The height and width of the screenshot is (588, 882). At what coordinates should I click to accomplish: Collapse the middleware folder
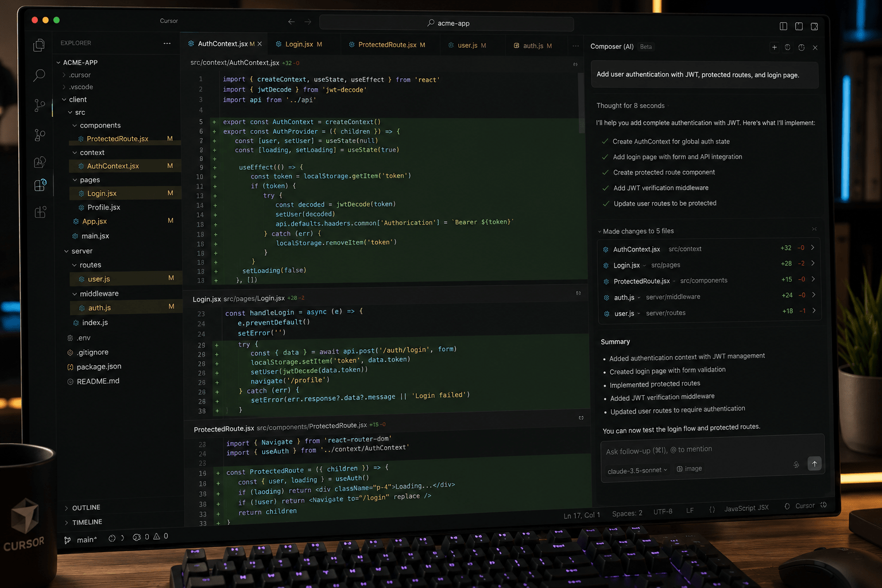pos(95,293)
